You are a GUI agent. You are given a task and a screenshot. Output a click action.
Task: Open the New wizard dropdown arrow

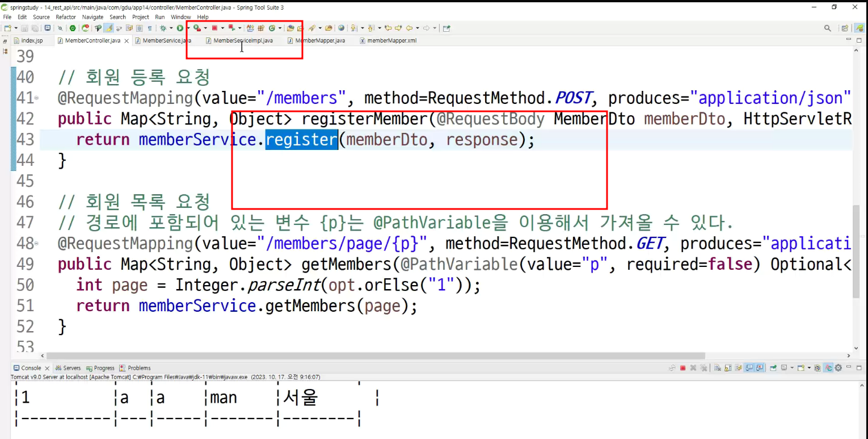(16, 28)
